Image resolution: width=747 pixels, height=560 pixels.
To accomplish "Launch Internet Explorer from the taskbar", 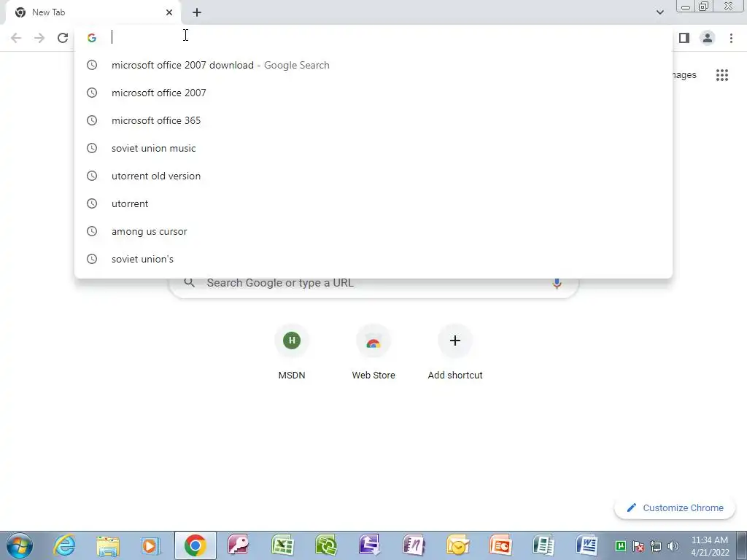I will (64, 545).
